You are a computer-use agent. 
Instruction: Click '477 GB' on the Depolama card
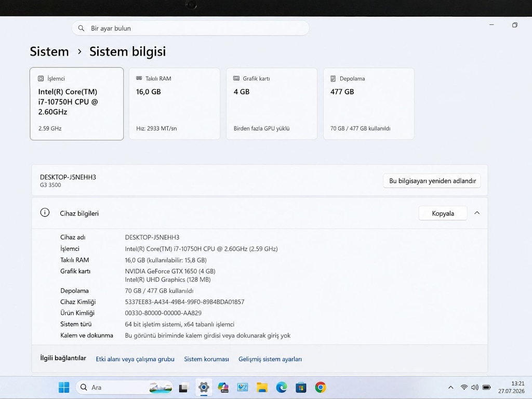pos(342,91)
